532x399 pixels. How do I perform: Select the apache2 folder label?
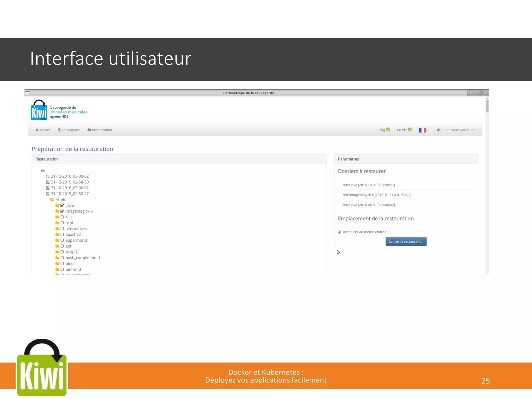[x=73, y=235]
